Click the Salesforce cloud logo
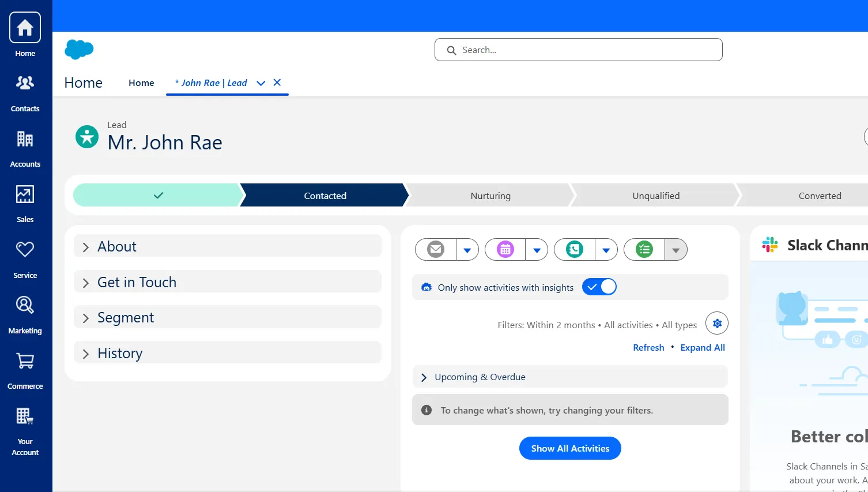The width and height of the screenshot is (868, 492). tap(79, 50)
